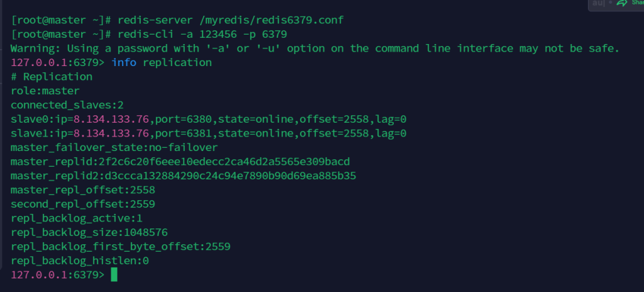Click the slave0 IP address 8.134.133.76
This screenshot has height=292, width=644.
point(111,120)
